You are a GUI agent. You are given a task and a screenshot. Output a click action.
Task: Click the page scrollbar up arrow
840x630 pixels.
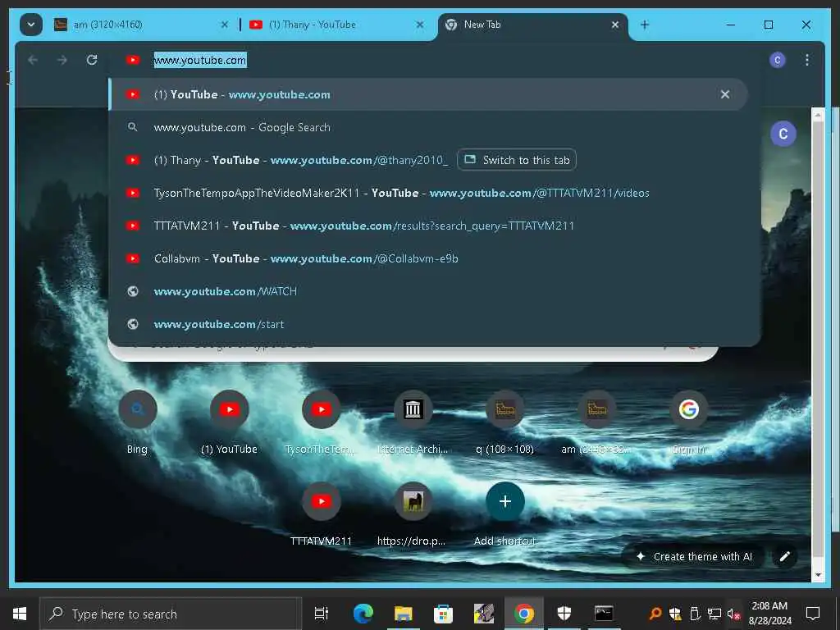[x=818, y=114]
